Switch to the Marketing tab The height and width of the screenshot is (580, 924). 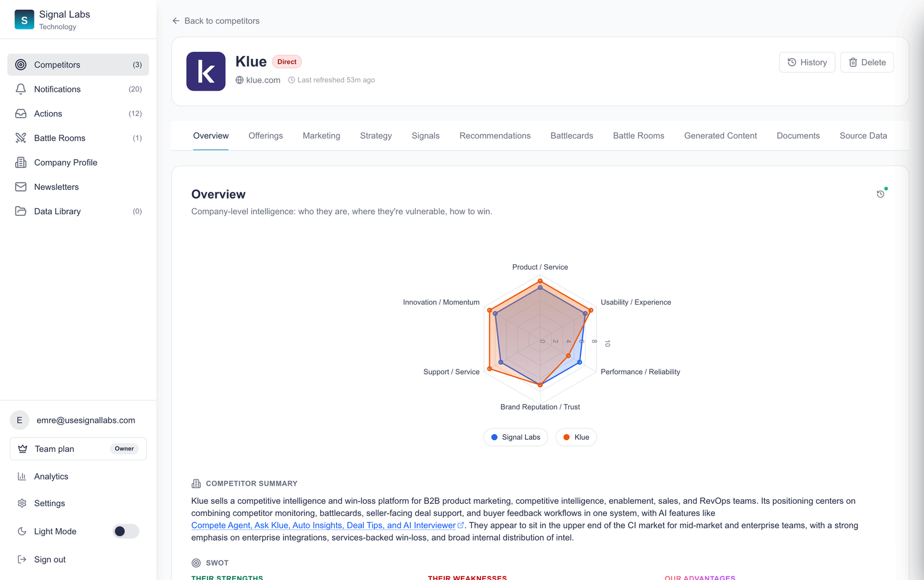coord(322,136)
